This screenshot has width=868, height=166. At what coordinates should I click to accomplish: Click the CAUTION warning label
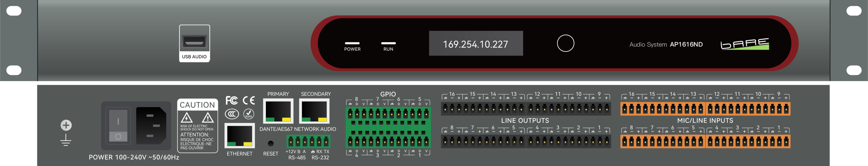click(197, 126)
